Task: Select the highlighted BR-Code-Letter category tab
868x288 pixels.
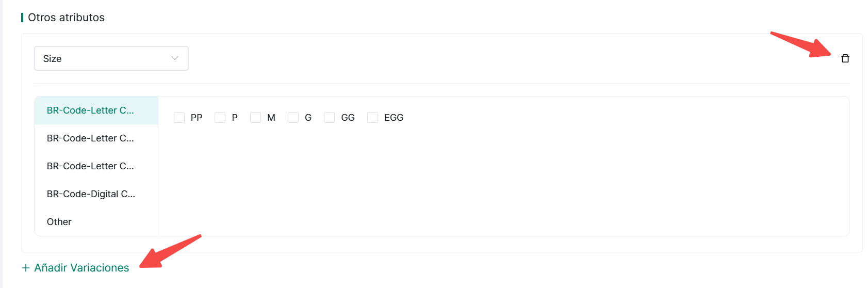Action: 90,110
